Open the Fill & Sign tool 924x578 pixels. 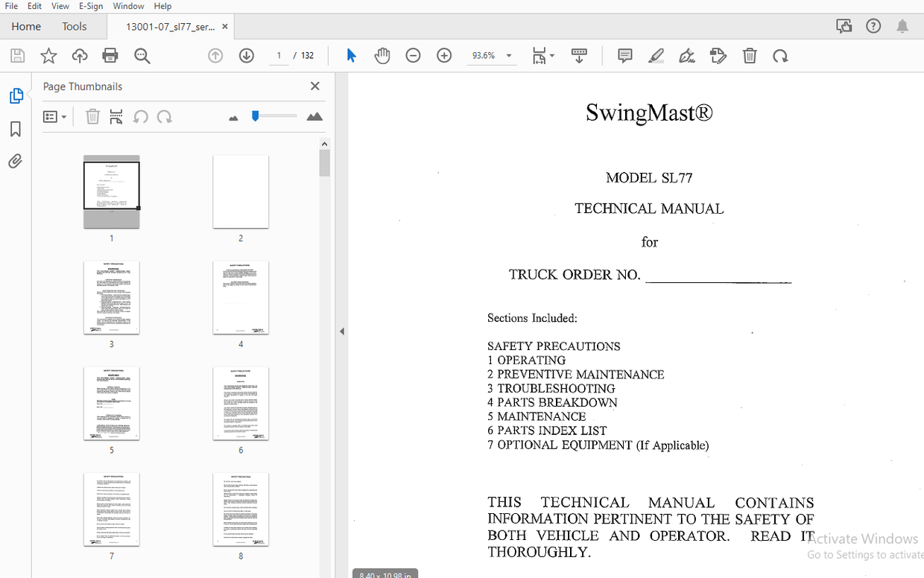686,55
